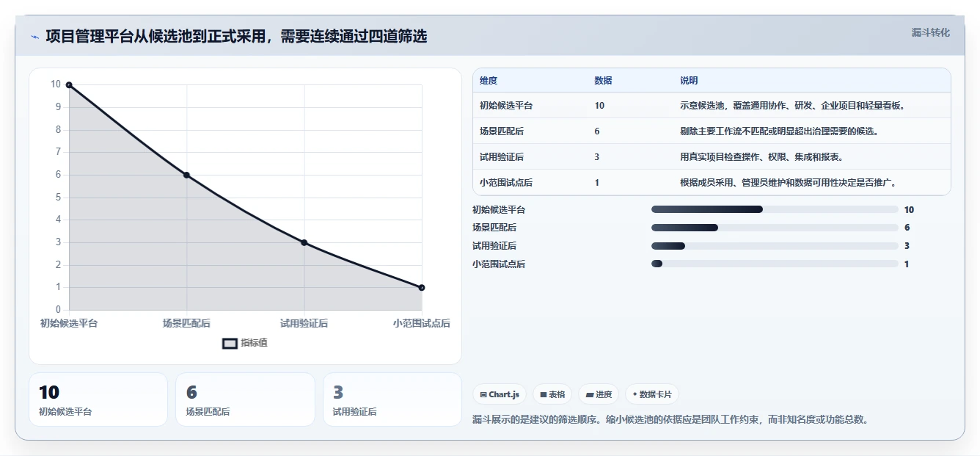Click the 维度 column header

pos(489,81)
